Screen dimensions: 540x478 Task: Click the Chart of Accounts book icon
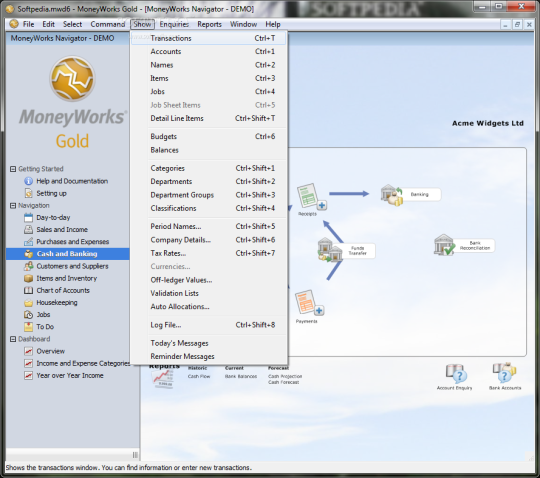click(29, 290)
